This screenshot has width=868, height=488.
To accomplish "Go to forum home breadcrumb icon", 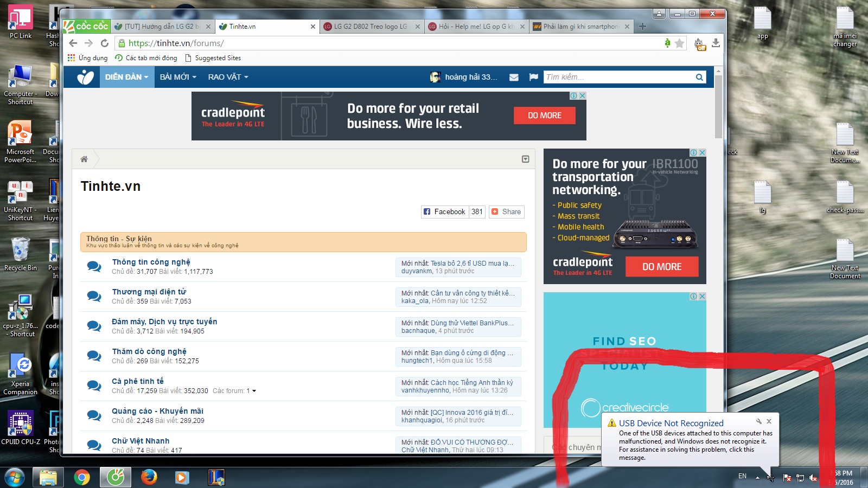I will [84, 159].
